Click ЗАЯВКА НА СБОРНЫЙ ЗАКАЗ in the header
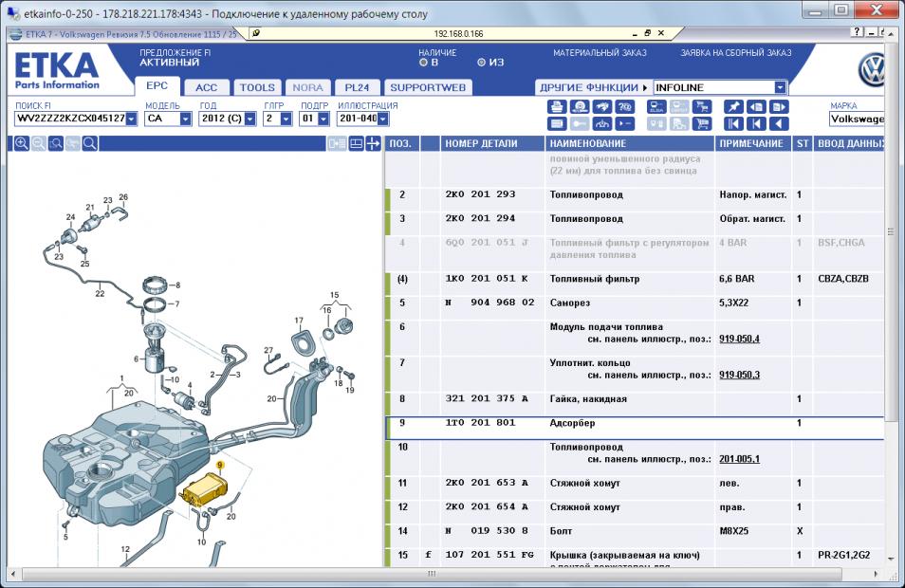Screen dimensions: 905x588 [736, 52]
